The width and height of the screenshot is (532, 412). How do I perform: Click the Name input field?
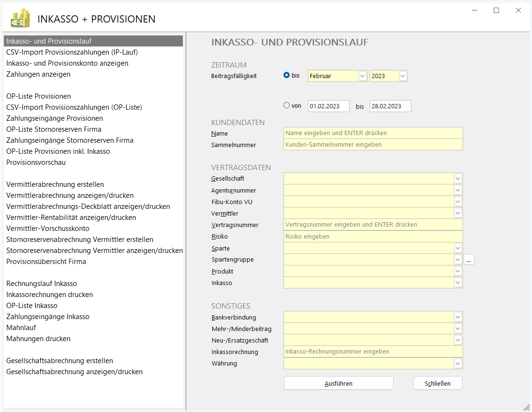373,133
